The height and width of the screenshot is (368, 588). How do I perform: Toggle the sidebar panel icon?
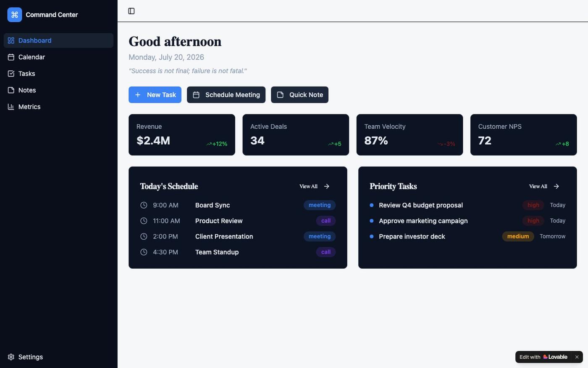131,11
